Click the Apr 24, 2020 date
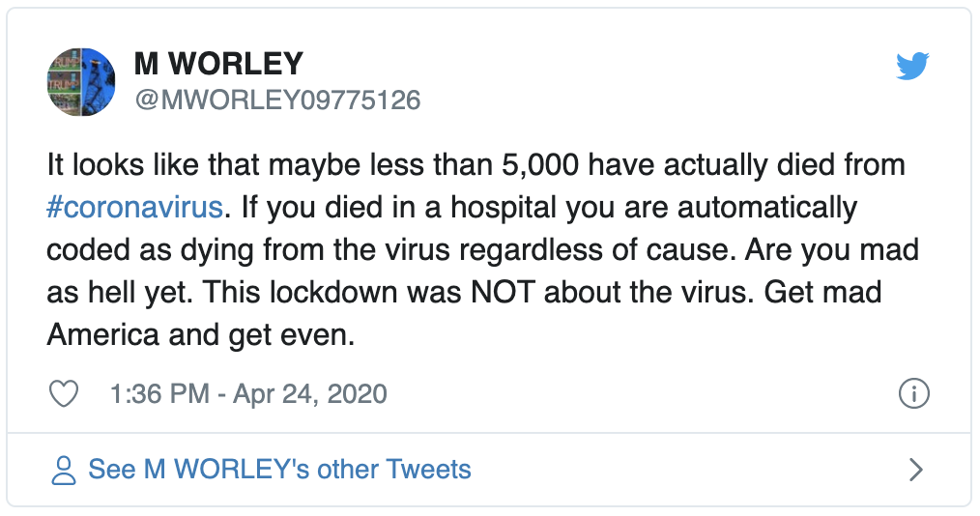The image size is (980, 516). tap(310, 393)
